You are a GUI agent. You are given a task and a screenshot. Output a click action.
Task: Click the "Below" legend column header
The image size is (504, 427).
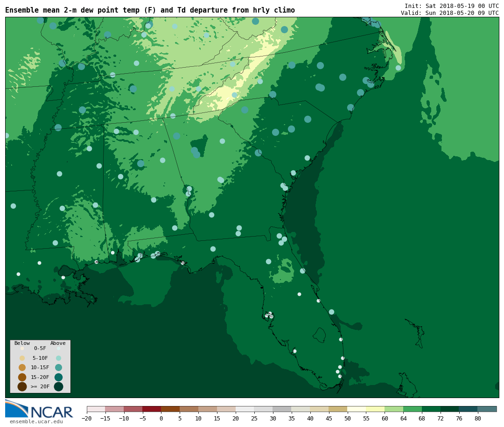[x=22, y=343]
